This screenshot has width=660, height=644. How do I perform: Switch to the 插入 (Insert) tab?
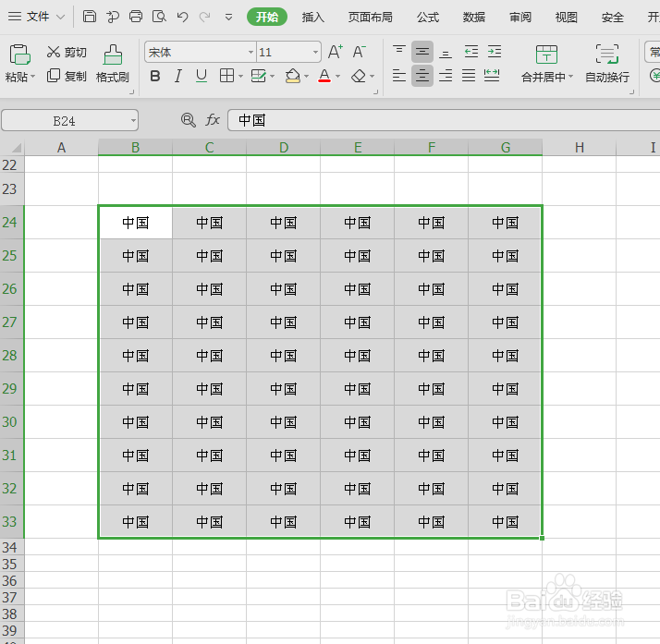tap(312, 18)
